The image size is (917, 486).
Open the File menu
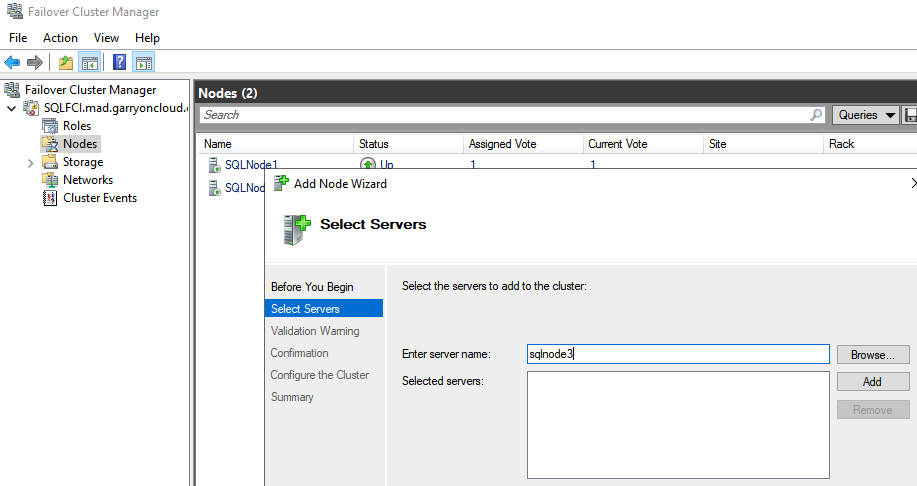(x=18, y=37)
